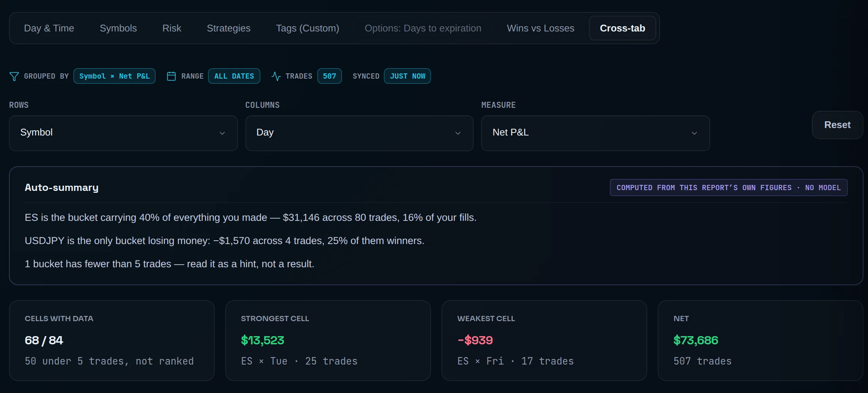Viewport: 868px width, 393px height.
Task: Open the Day & Time tab
Action: [x=49, y=28]
